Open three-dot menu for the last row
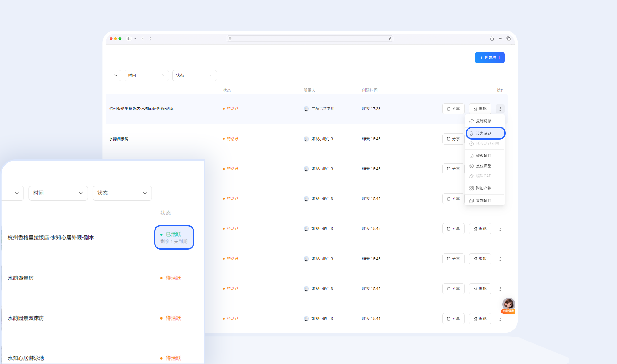Viewport: 617px width, 364px height. (500, 319)
